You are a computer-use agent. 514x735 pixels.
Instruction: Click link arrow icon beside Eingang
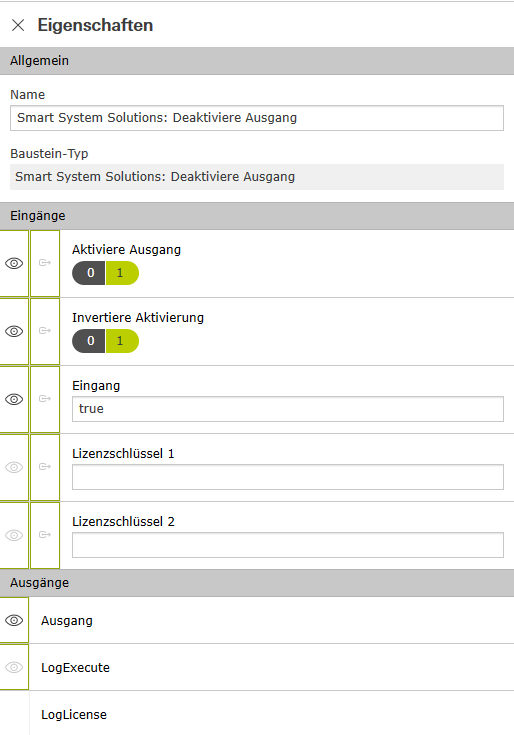[x=45, y=398]
